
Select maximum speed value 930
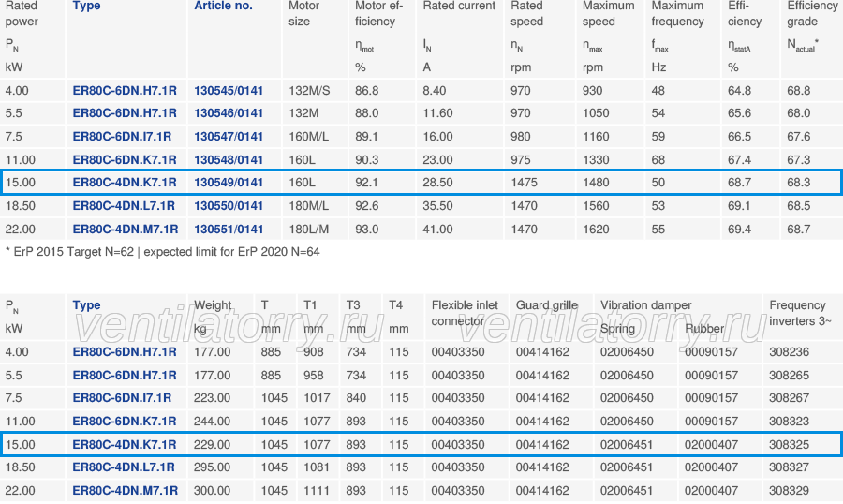[x=593, y=90]
